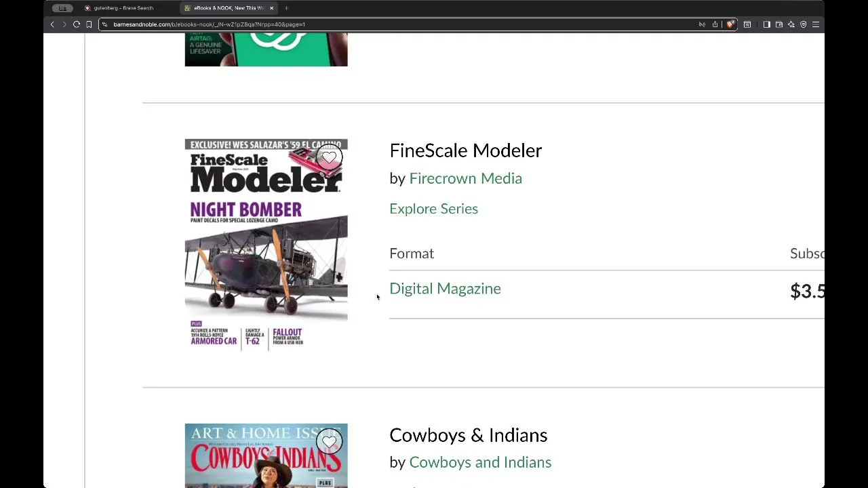Reload the Barnes & Noble page
This screenshot has width=868, height=488.
[77, 24]
